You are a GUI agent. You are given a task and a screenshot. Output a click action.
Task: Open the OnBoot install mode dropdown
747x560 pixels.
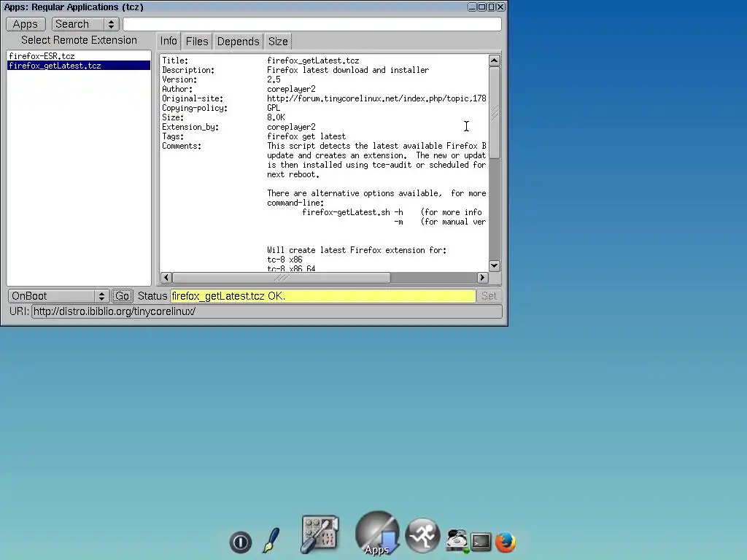point(58,296)
